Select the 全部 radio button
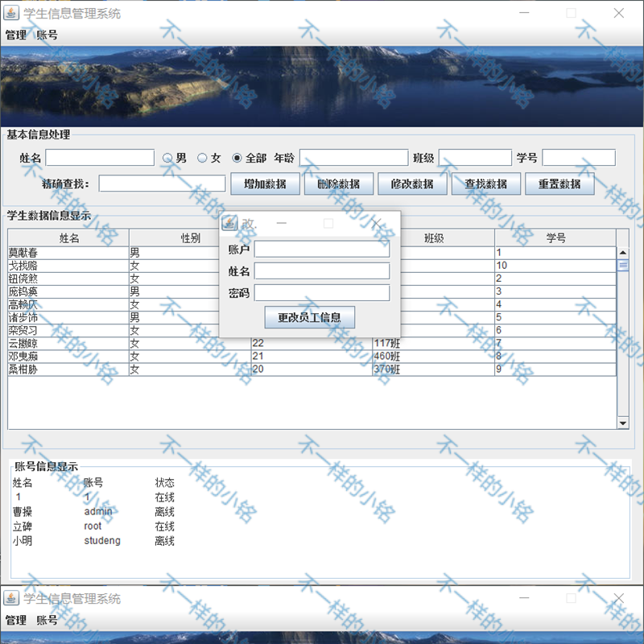This screenshot has width=644, height=644. pos(237,158)
